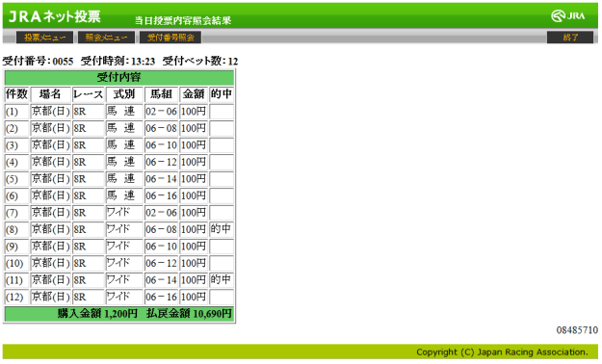Viewport: 602px width, 364px height.
Task: Click the 受付番号照会 button
Action: point(170,38)
